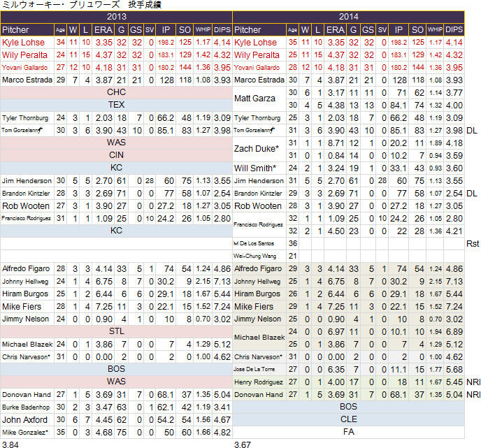Select the NRI note beside Henry Rodriguez
Viewport: 481px width, 448px height.
[473, 382]
